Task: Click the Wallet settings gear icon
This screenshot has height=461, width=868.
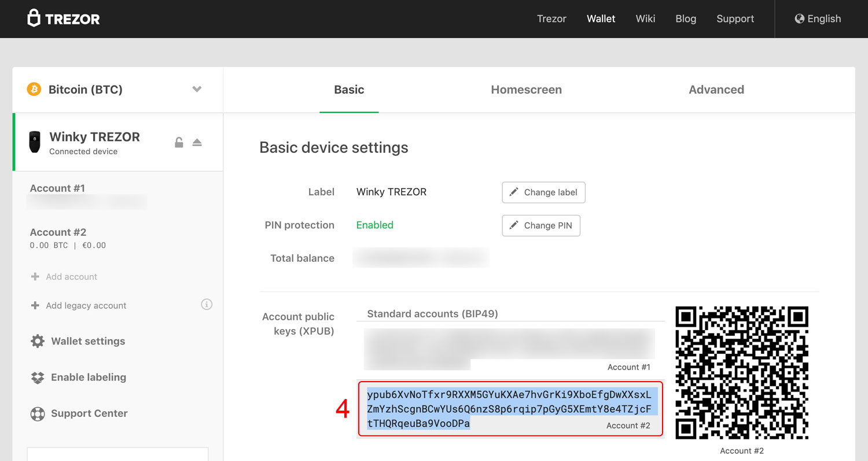Action: tap(38, 341)
